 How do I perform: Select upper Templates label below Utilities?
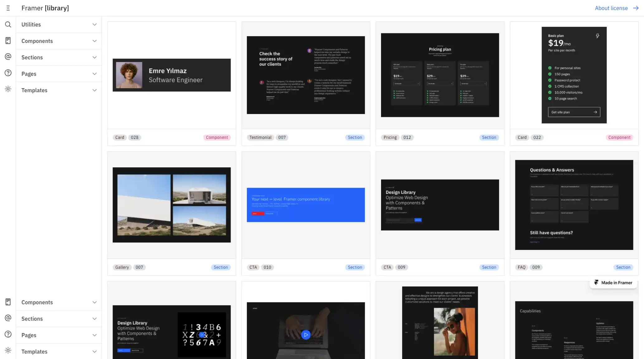(34, 90)
